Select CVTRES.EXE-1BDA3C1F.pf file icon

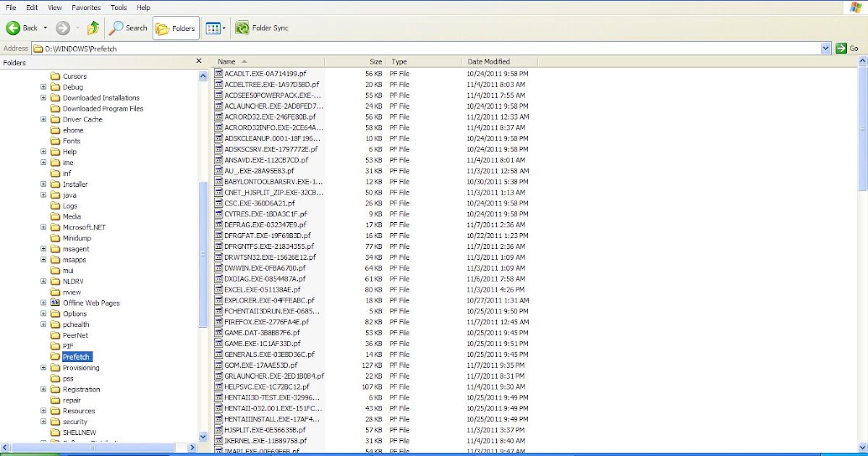point(218,214)
